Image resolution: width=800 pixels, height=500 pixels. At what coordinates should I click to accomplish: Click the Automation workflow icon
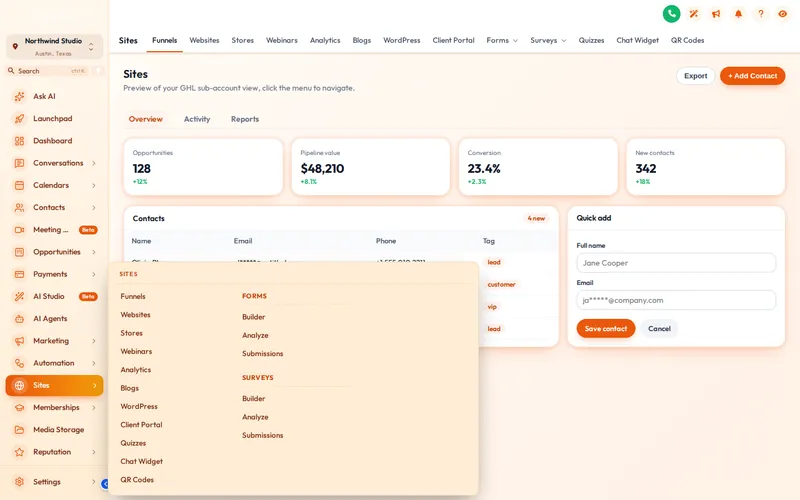pyautogui.click(x=19, y=363)
